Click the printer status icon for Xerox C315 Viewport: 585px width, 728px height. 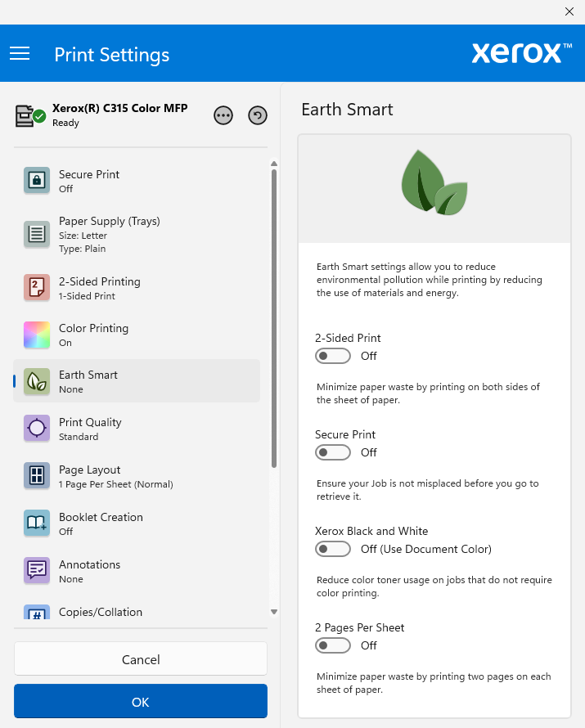point(30,115)
